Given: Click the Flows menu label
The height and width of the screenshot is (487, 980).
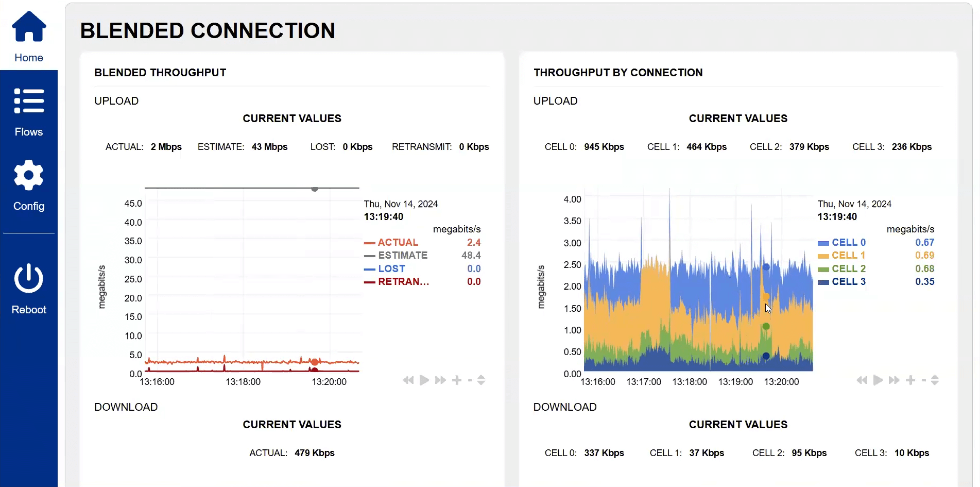Looking at the screenshot, I should 29,132.
